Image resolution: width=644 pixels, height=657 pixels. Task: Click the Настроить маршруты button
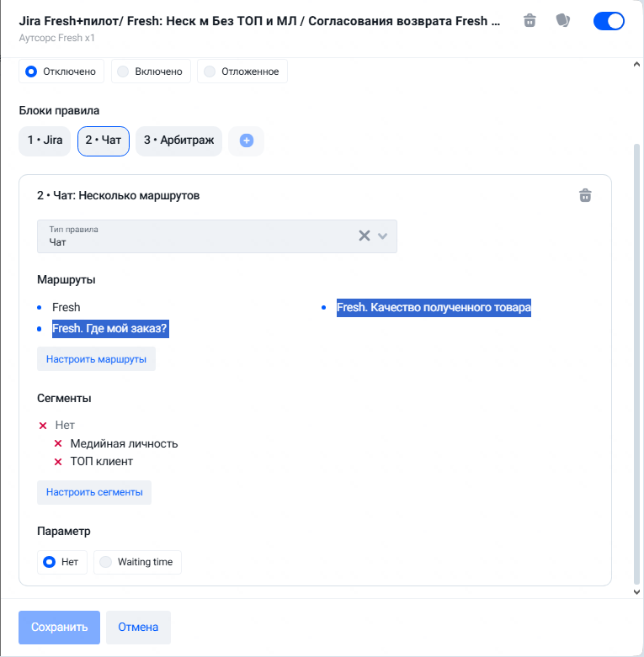97,359
